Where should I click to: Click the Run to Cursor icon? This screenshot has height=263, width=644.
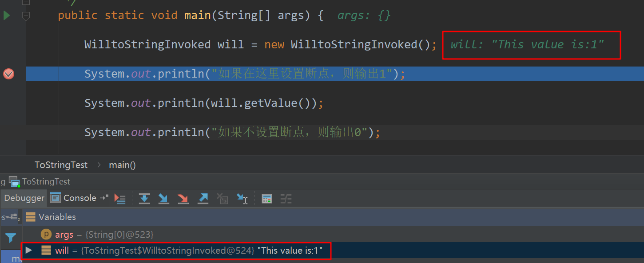point(242,198)
